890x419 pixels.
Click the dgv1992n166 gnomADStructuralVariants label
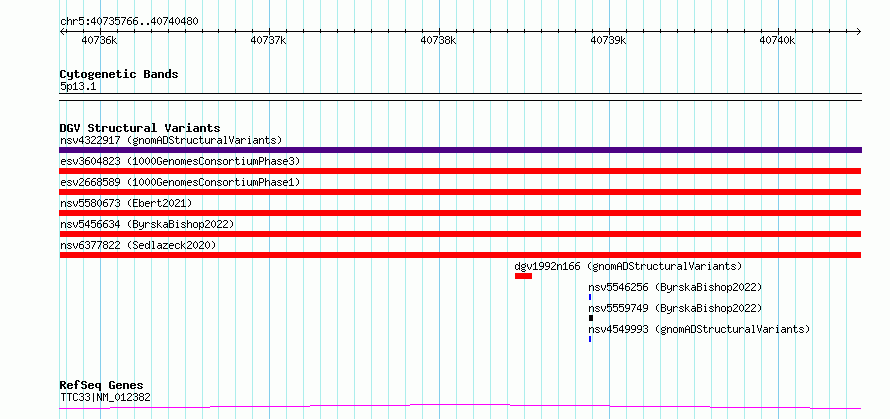(x=628, y=266)
